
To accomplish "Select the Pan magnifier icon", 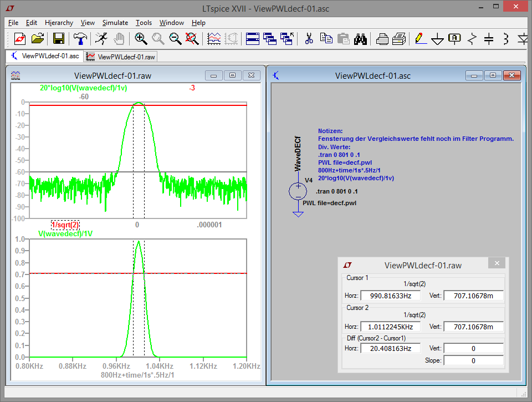I will 158,39.
